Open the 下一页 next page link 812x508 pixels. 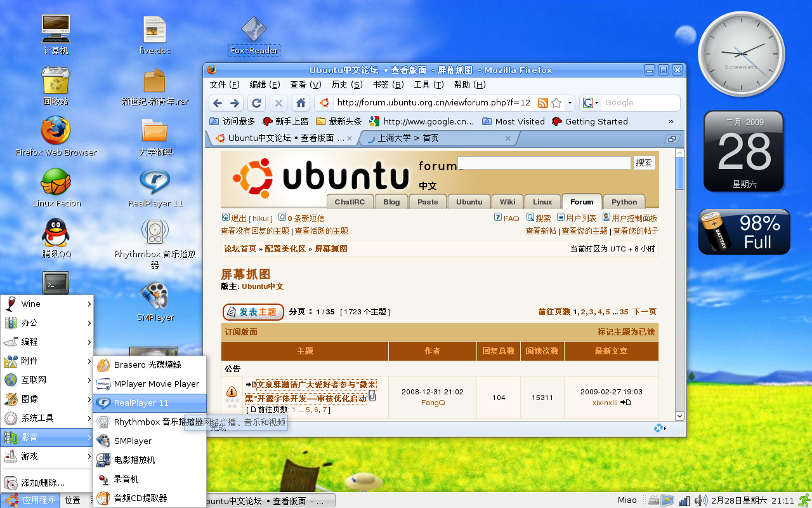(645, 312)
